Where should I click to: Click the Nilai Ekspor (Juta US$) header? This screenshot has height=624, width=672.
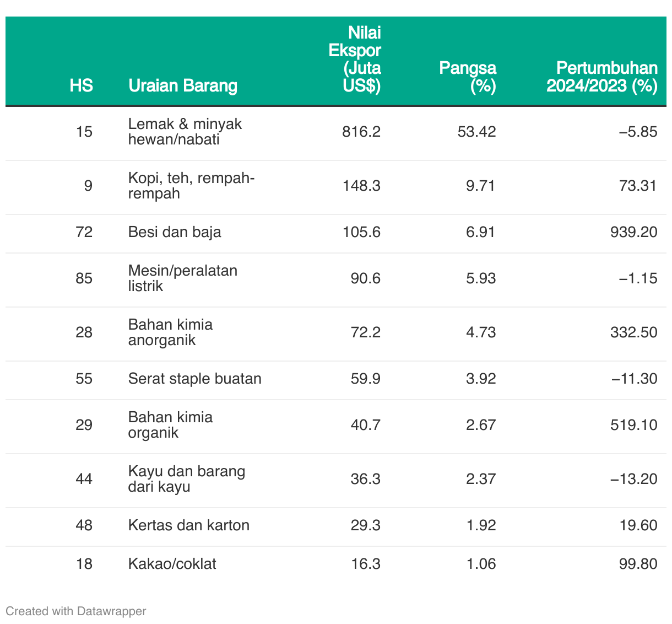coord(355,59)
